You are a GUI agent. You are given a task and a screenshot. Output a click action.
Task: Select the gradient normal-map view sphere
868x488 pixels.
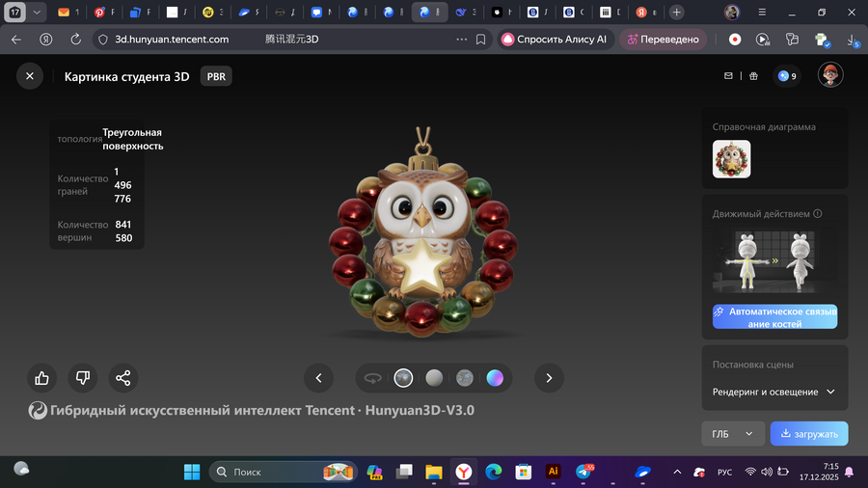pos(495,378)
